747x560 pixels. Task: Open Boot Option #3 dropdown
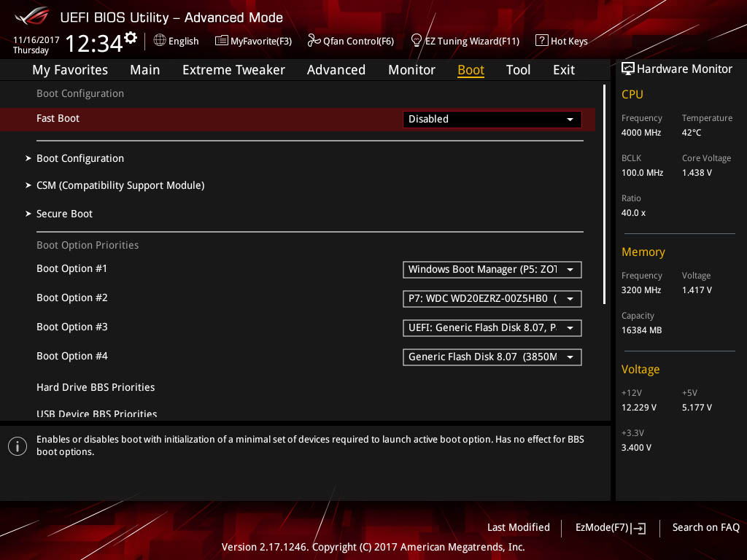pyautogui.click(x=492, y=327)
